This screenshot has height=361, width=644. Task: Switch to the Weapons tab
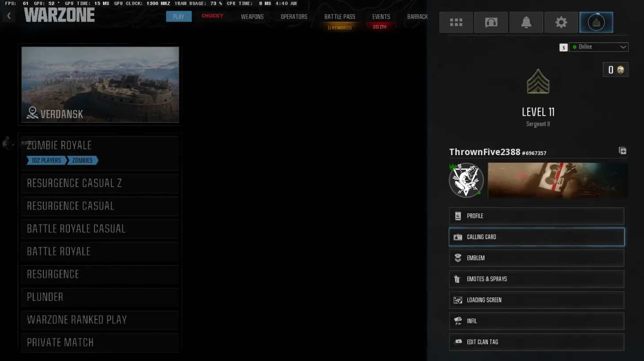[252, 17]
